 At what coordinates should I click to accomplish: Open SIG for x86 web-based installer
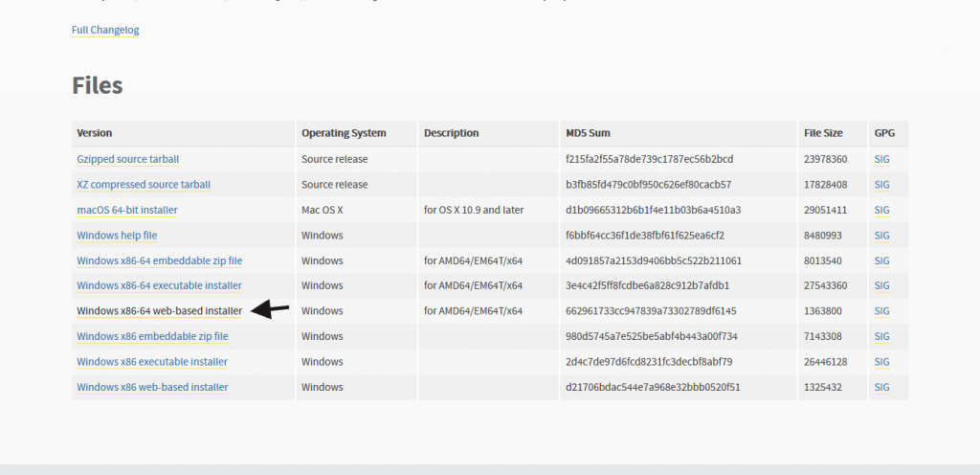tap(881, 387)
